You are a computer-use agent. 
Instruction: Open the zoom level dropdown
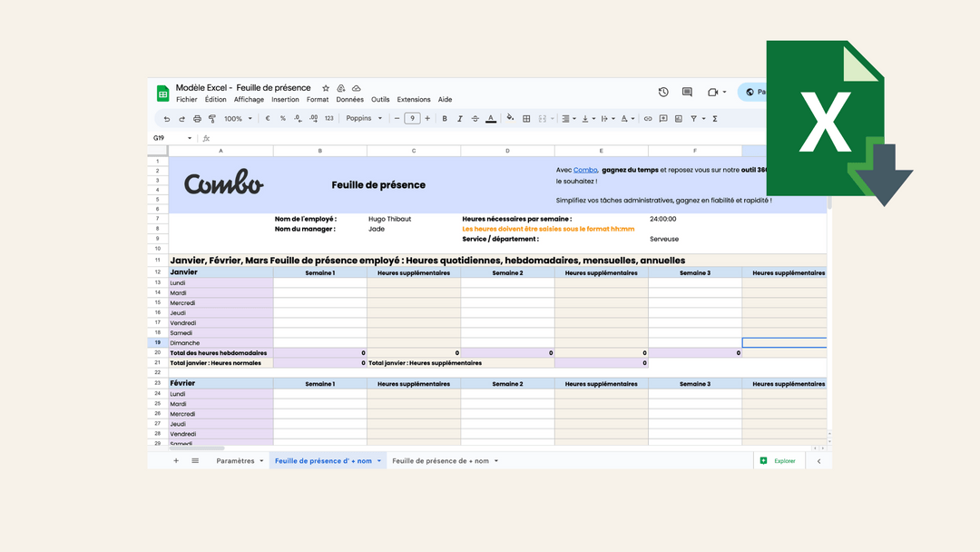point(239,118)
